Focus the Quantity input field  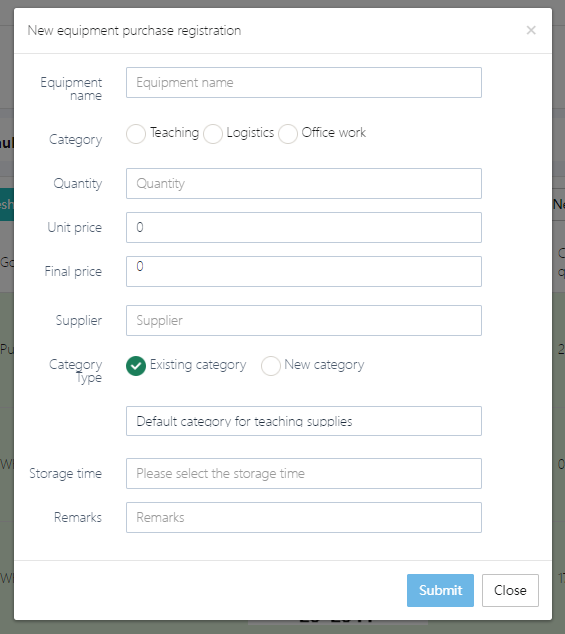pos(304,184)
